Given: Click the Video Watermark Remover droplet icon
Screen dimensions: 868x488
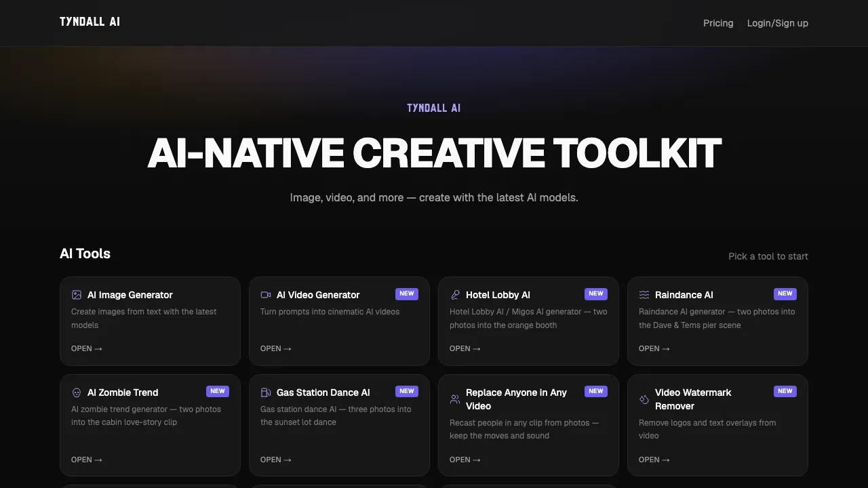Looking at the screenshot, I should [644, 399].
